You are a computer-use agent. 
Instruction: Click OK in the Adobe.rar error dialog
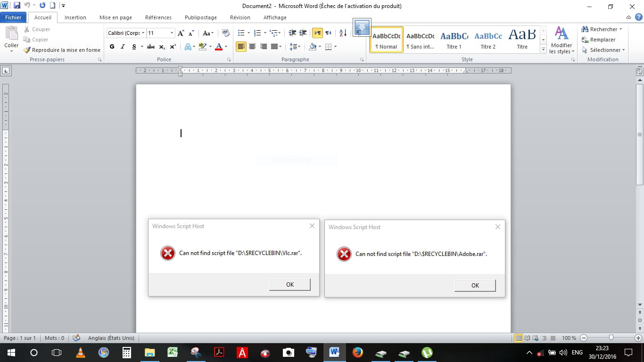click(x=475, y=285)
